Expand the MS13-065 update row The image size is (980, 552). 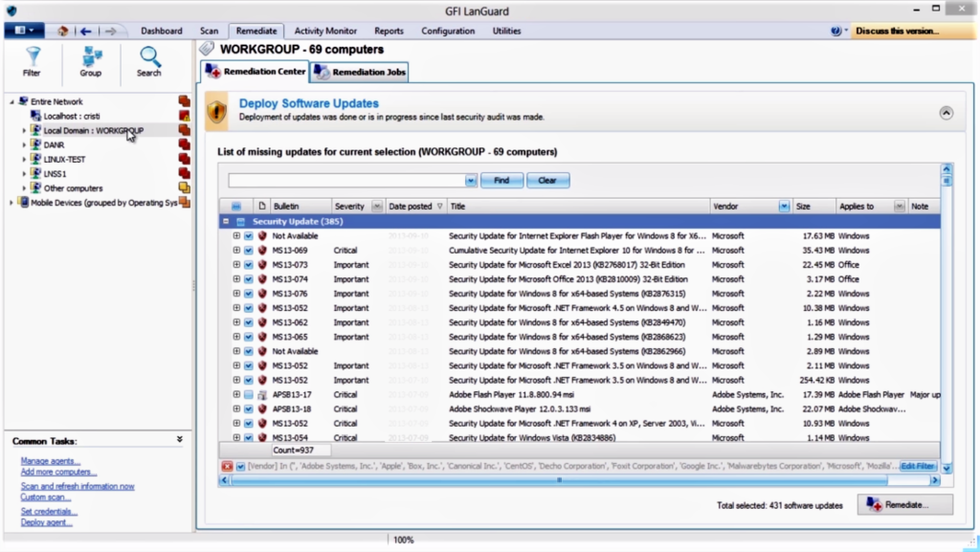tap(236, 337)
